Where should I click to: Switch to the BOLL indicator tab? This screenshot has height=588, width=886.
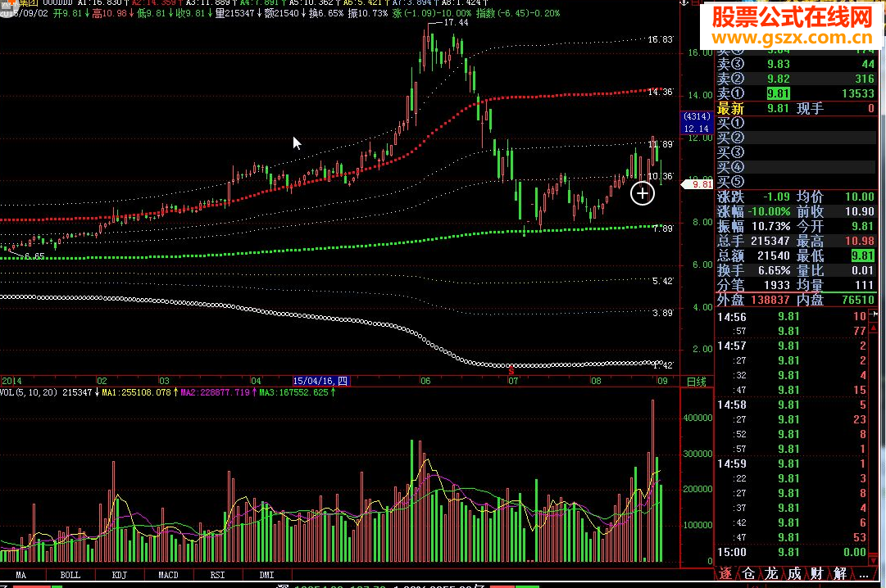tap(70, 575)
